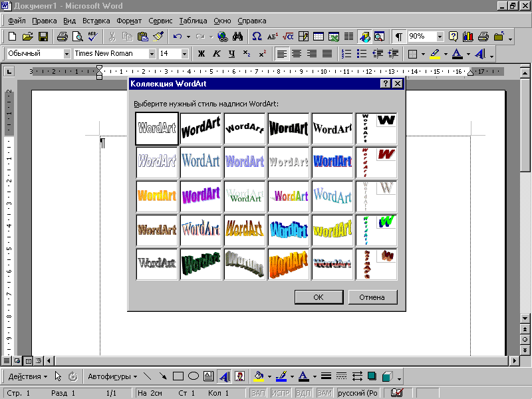Open Find with the binoculars icon
The image size is (532, 399).
tap(238, 37)
